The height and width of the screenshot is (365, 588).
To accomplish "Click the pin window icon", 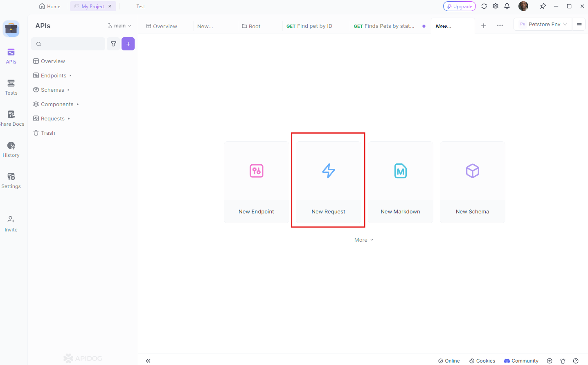I will tap(543, 6).
